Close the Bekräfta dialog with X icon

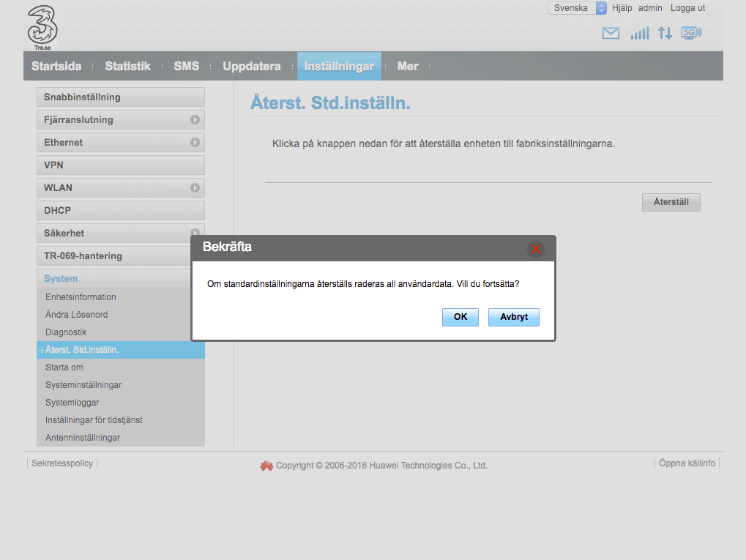tap(536, 248)
